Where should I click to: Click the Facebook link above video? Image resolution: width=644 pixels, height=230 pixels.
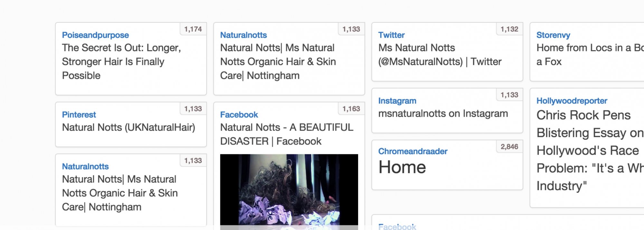point(239,115)
